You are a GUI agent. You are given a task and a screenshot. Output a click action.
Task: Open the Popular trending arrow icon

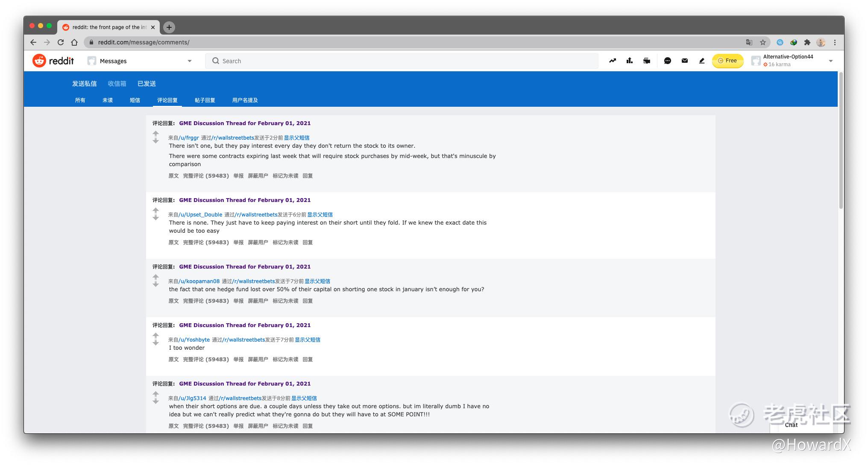(x=613, y=61)
